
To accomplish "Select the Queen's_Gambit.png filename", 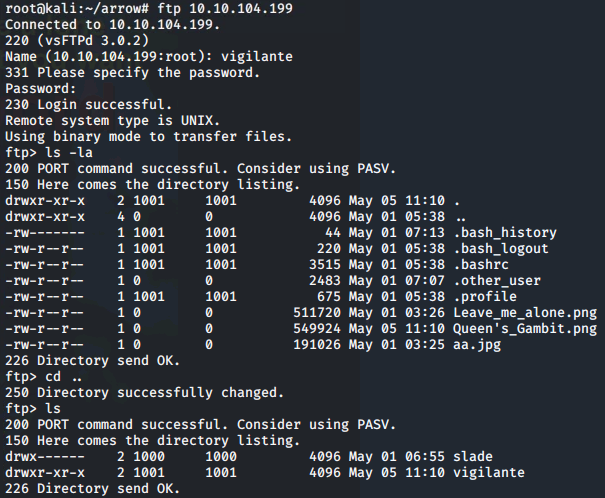I will [525, 329].
